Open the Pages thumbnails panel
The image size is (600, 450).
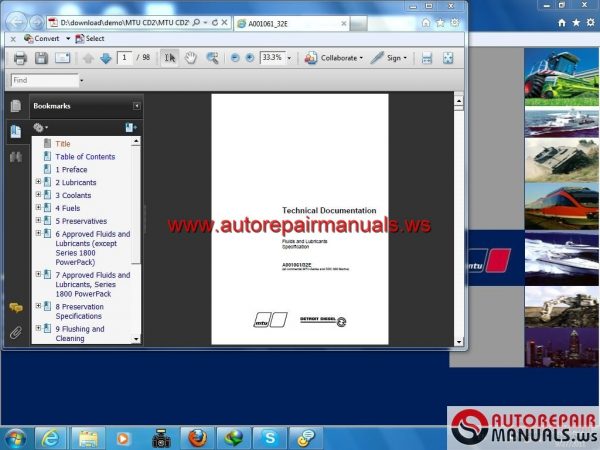[16, 106]
